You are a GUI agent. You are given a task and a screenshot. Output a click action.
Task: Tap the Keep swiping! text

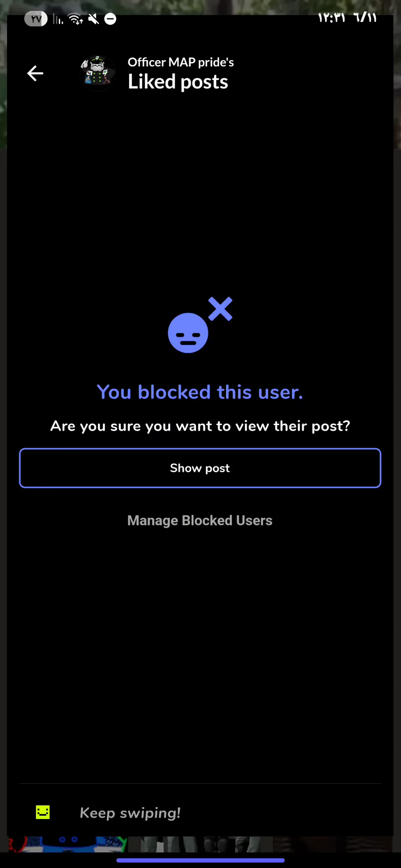(x=130, y=813)
